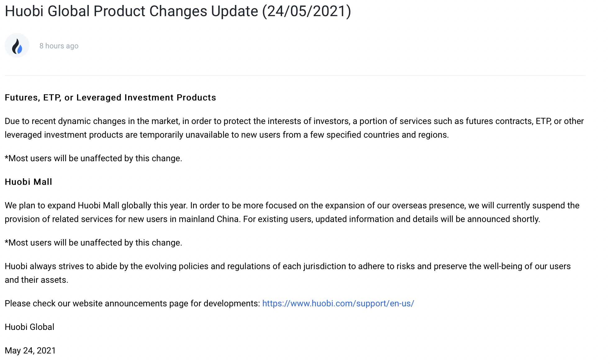Click the "8 hours ago" timestamp

tap(59, 46)
